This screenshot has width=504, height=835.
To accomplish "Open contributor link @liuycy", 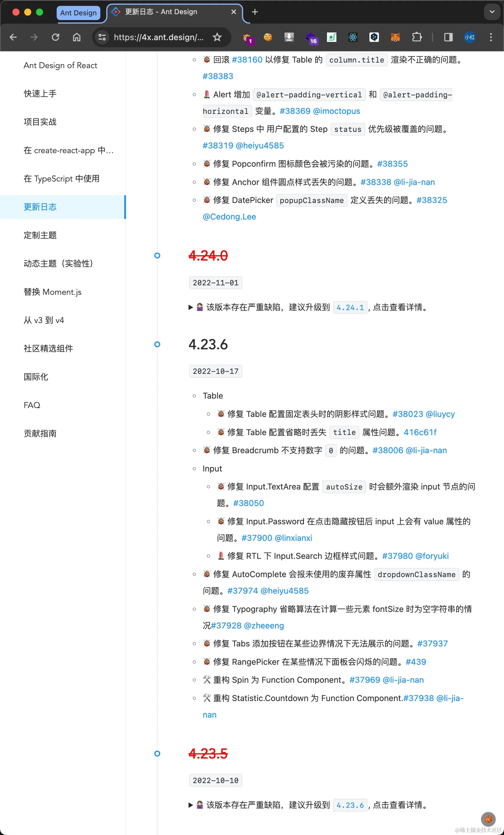I will [x=440, y=414].
